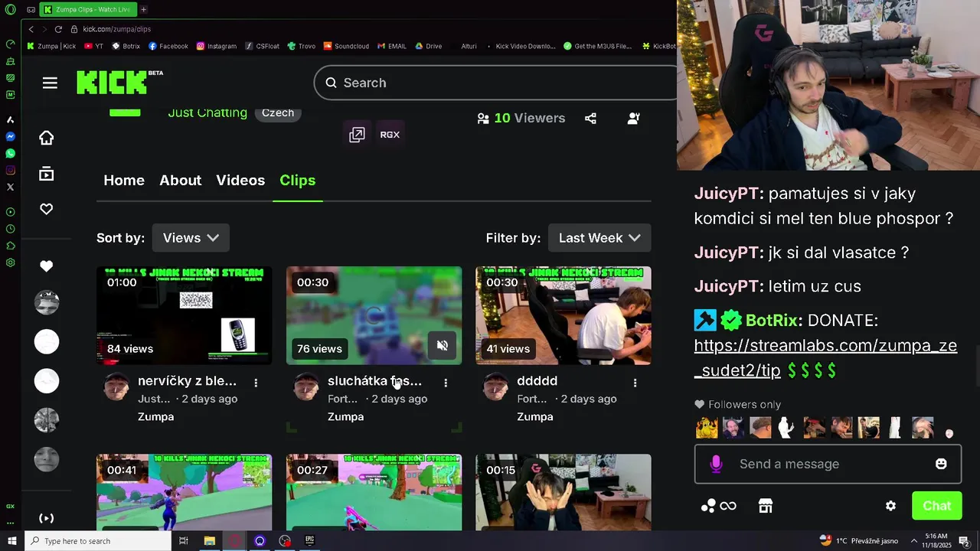Switch to the Videos tab
The image size is (980, 551).
tap(240, 181)
